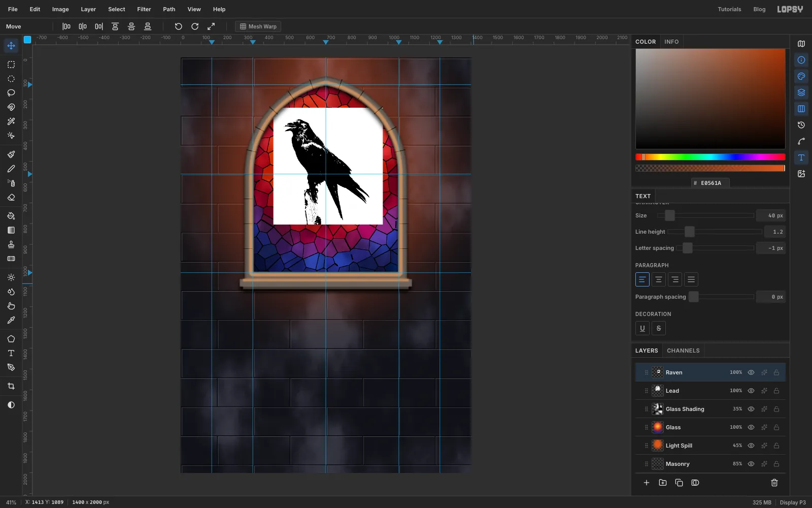Image resolution: width=812 pixels, height=508 pixels.
Task: Click the redo arrow in options bar
Action: coord(195,26)
